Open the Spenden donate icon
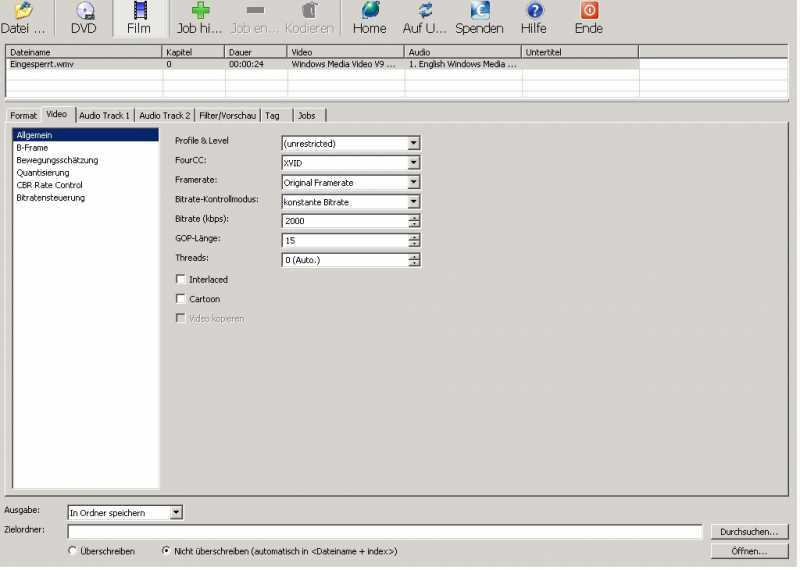Image resolution: width=800 pixels, height=570 pixels. point(479,11)
